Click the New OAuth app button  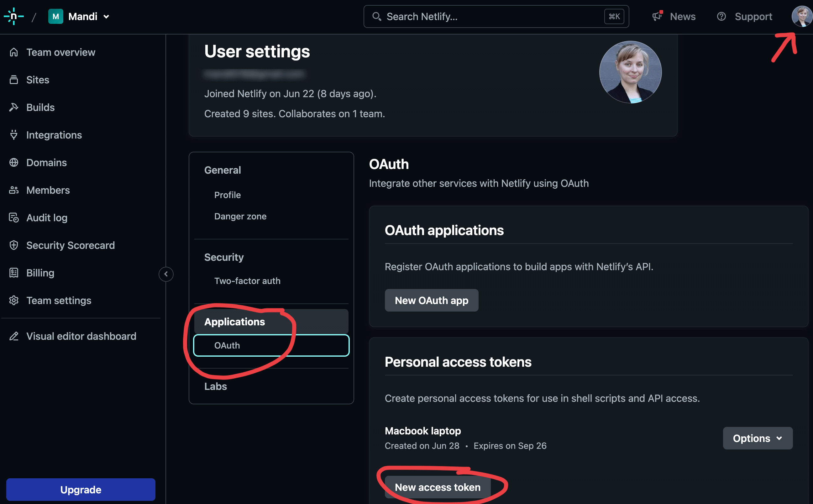point(431,300)
